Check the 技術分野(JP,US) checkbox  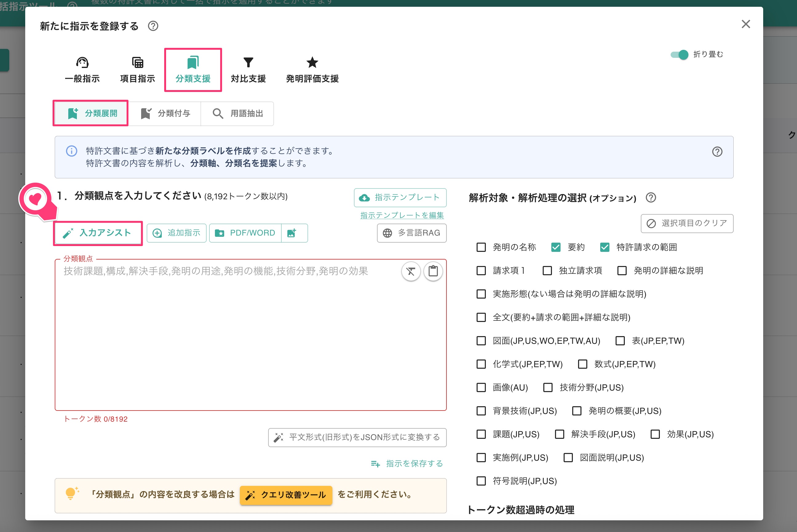point(548,387)
